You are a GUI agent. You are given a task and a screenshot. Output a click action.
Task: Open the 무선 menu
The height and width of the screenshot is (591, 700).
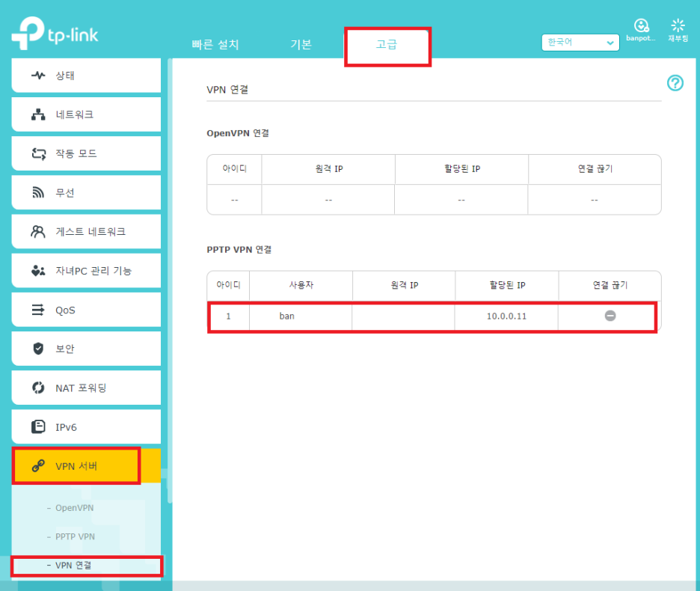point(86,192)
